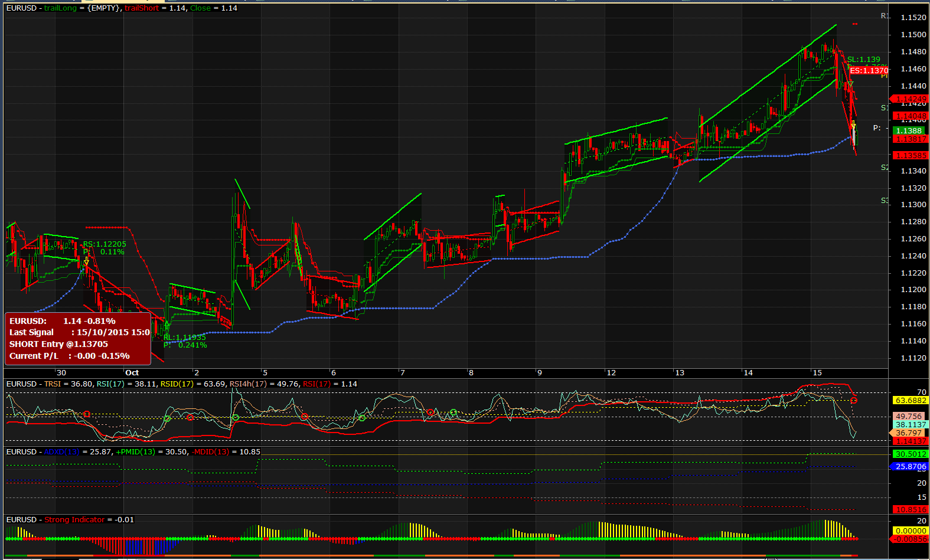Click the 15 label on the date axis
Image resolution: width=930 pixels, height=560 pixels.
pos(817,373)
